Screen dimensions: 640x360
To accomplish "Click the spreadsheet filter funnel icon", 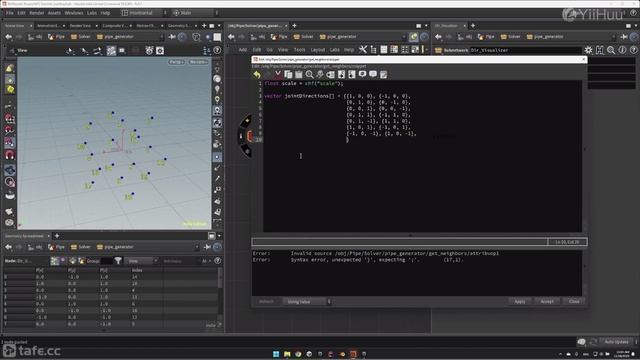I will [118, 260].
